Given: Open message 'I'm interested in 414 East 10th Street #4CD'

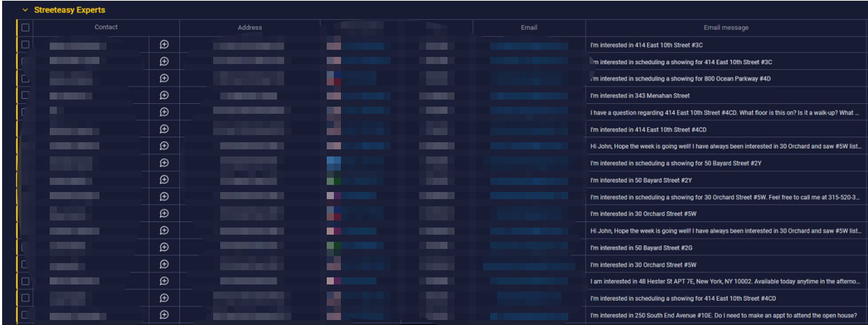Looking at the screenshot, I should pos(649,129).
